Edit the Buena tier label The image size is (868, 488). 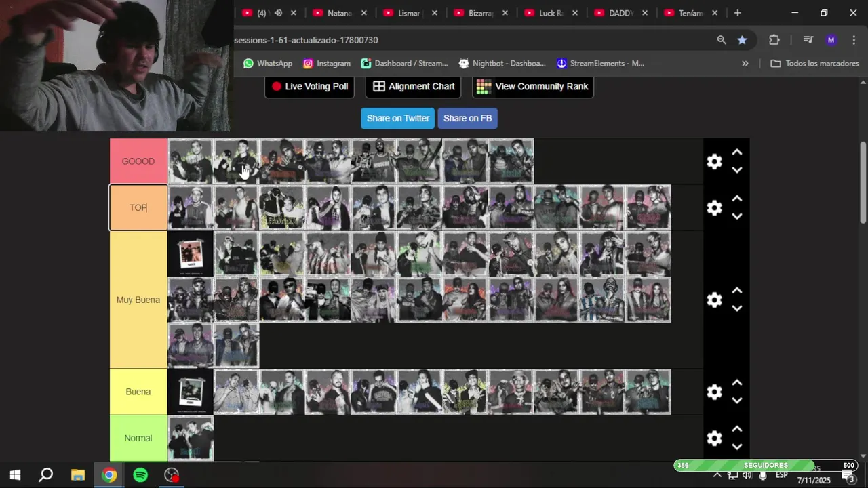point(138,392)
